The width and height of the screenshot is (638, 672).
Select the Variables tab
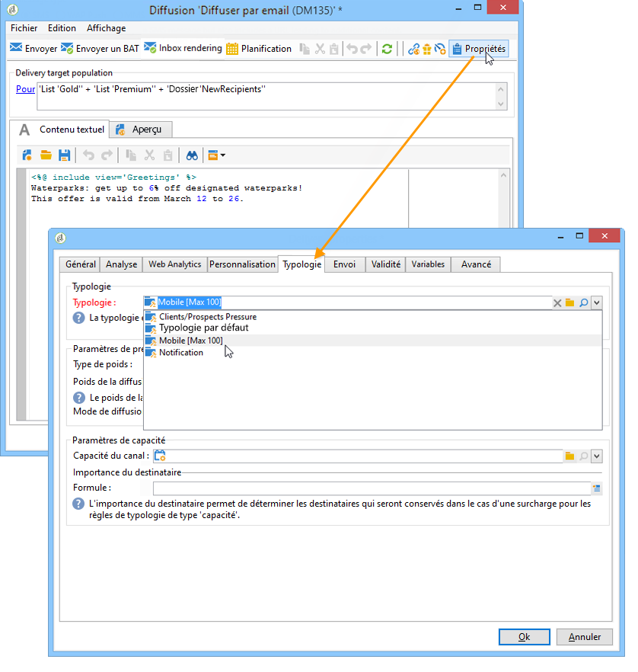coord(428,264)
